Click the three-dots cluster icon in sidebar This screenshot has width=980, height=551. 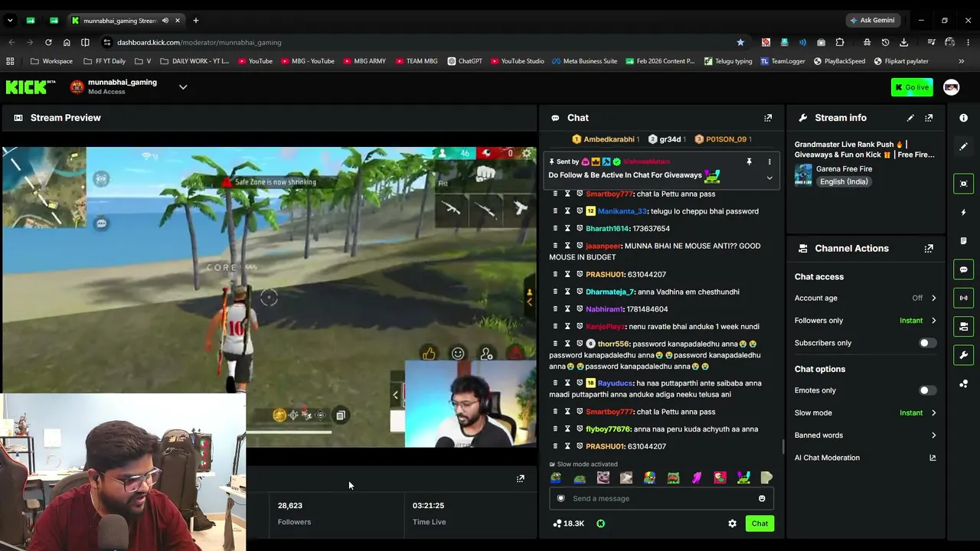tap(963, 384)
